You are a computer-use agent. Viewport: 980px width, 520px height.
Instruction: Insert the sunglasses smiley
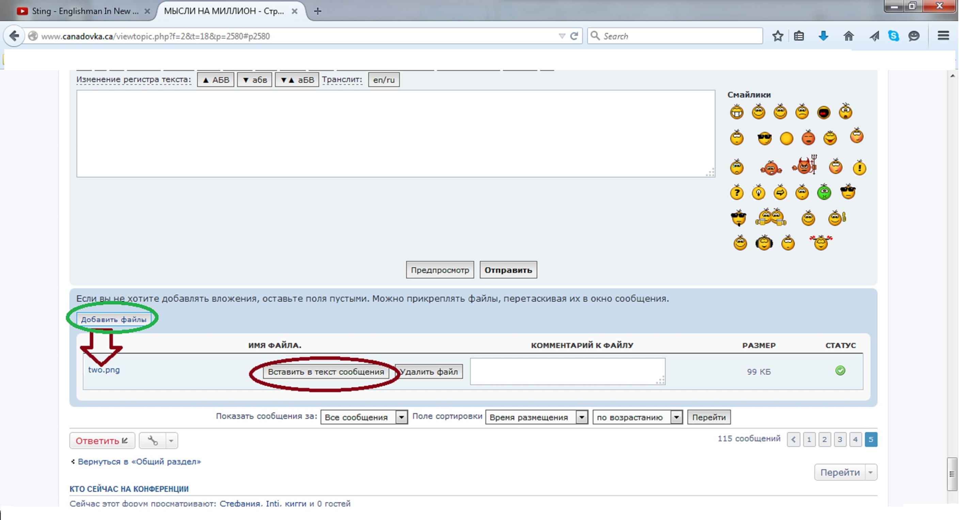tap(764, 138)
